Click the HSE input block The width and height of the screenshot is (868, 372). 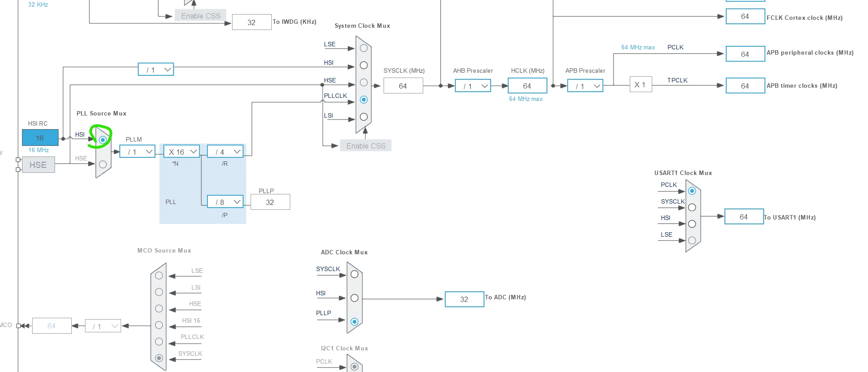[38, 165]
